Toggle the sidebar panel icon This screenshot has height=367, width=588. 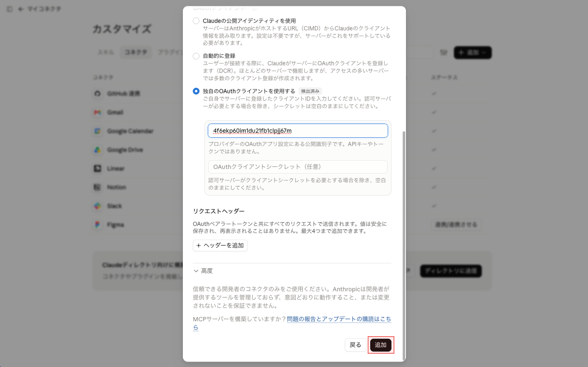(10, 9)
